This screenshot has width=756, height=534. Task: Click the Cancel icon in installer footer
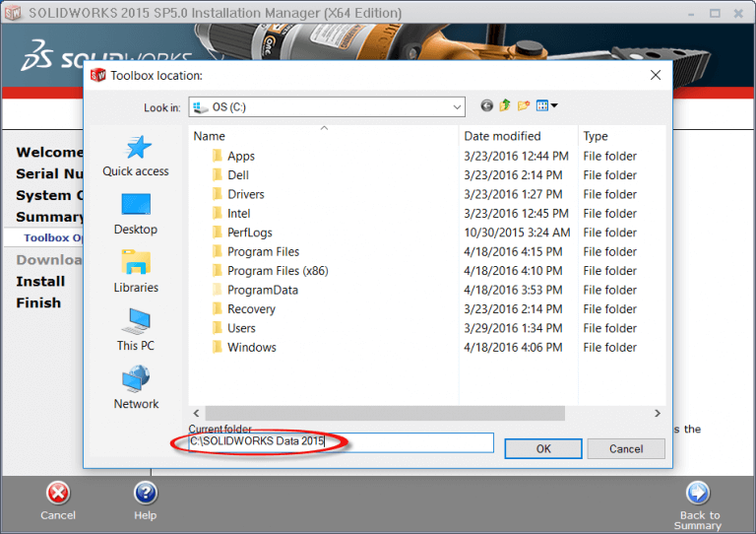[x=58, y=494]
